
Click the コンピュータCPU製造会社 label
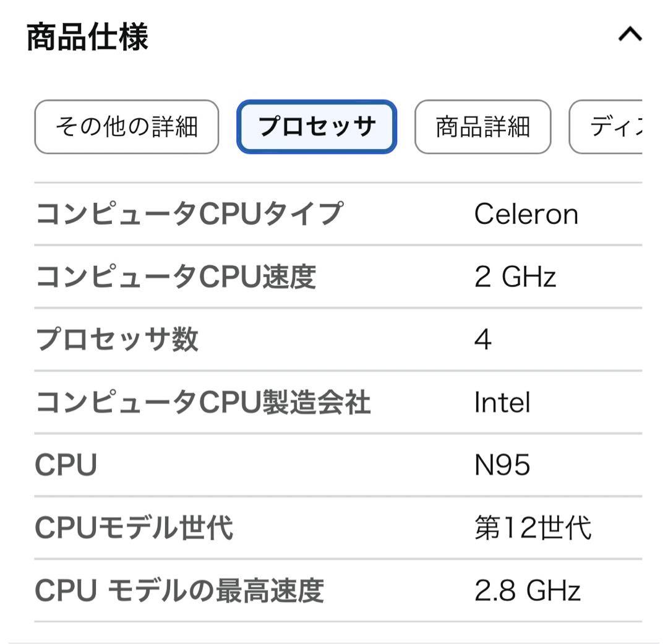pos(204,401)
